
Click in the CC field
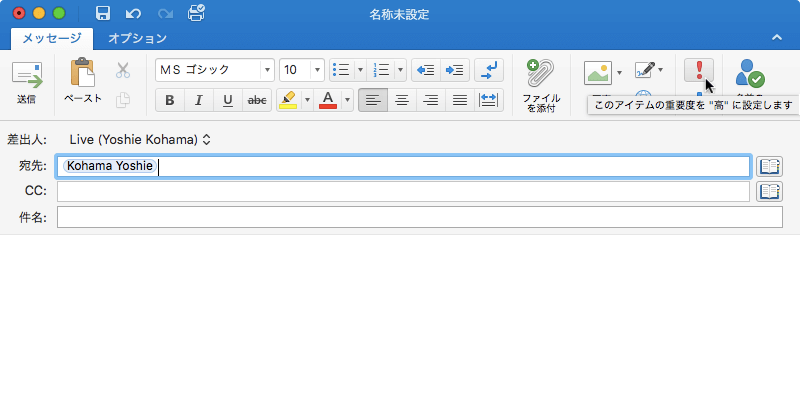tap(403, 192)
